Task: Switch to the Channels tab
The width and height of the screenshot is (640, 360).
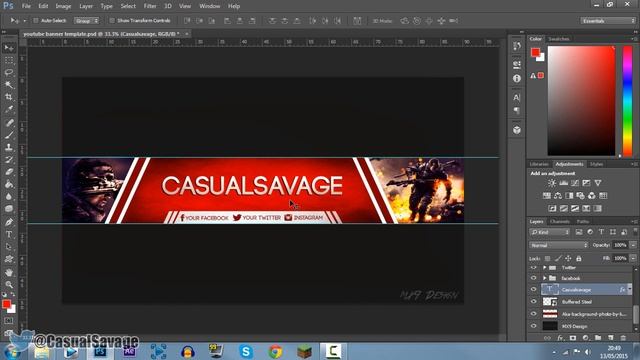Action: point(560,222)
